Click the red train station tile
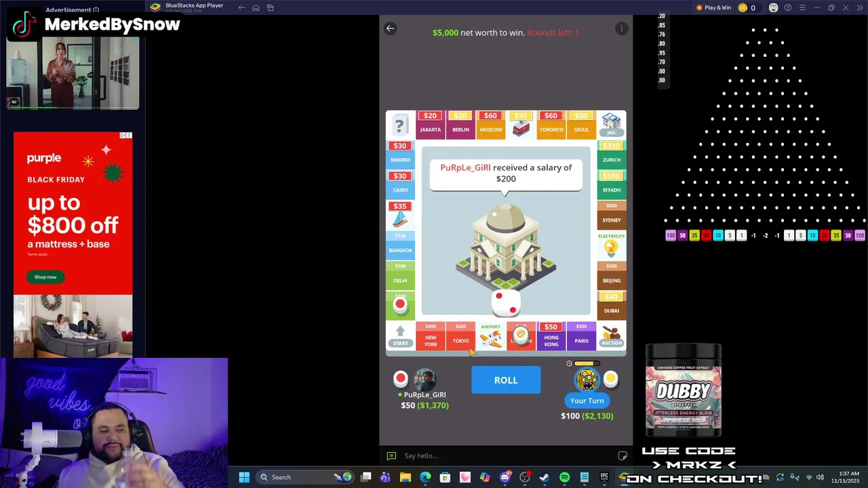This screenshot has width=868, height=488. [x=521, y=125]
